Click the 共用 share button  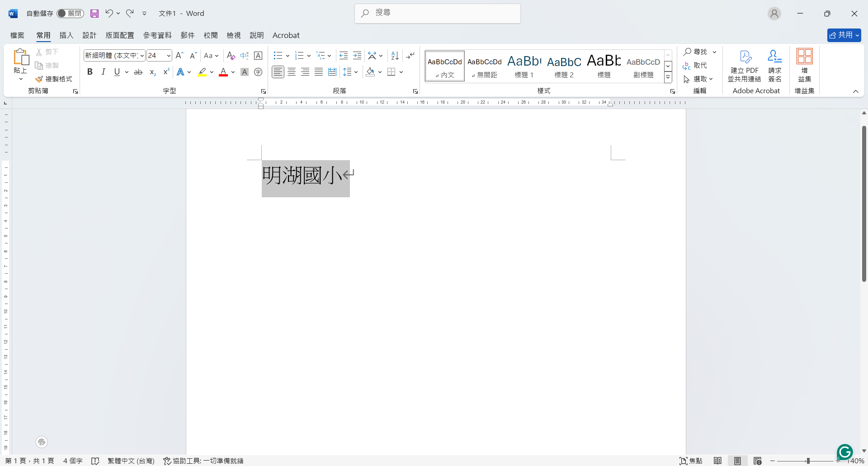tap(844, 35)
